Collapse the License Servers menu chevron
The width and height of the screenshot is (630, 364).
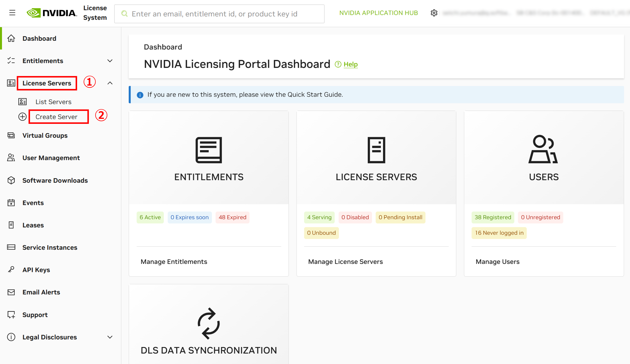[110, 83]
